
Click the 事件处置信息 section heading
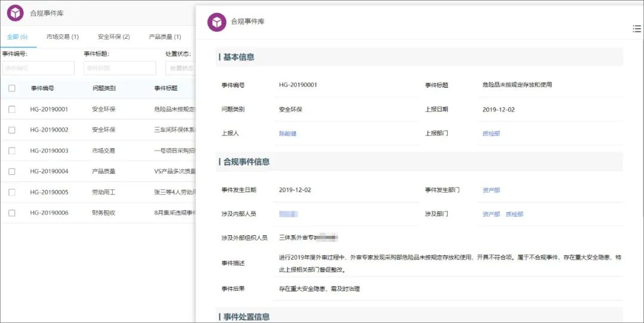(x=246, y=317)
